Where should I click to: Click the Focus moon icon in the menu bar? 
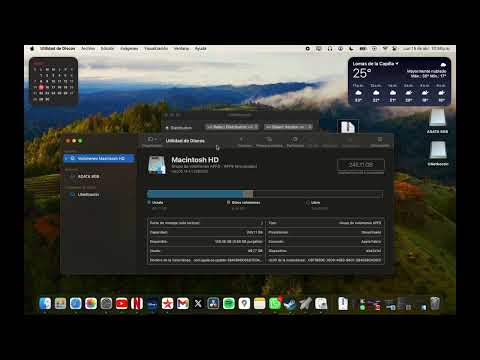[351, 49]
